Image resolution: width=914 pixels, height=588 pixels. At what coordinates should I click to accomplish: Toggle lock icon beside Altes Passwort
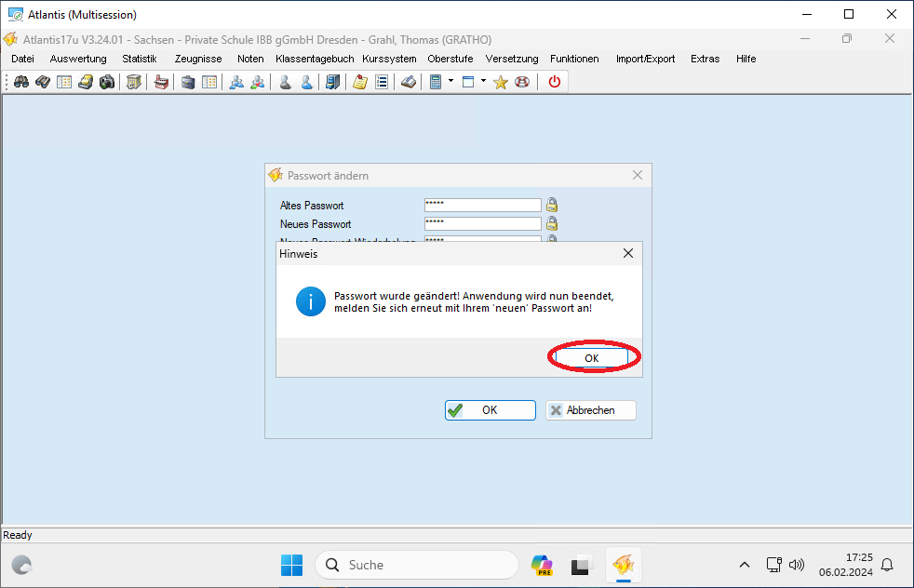(552, 205)
